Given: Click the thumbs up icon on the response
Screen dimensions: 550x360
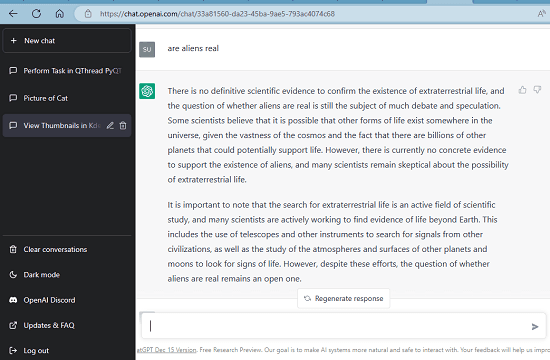Looking at the screenshot, I should pos(522,90).
